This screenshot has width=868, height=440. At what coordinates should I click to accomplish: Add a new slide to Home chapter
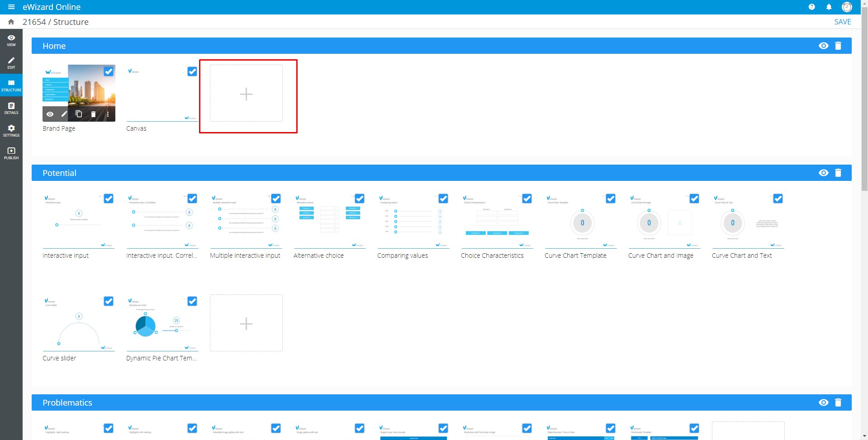tap(246, 94)
